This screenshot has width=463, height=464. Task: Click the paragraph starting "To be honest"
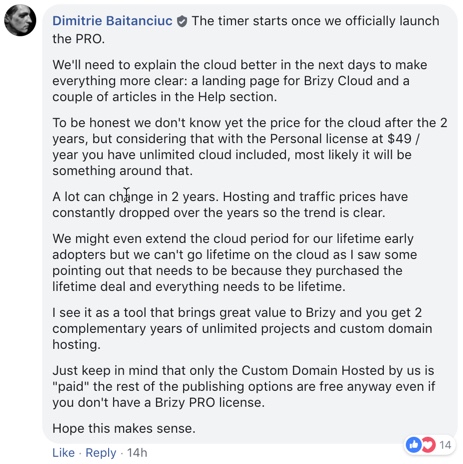pos(250,147)
